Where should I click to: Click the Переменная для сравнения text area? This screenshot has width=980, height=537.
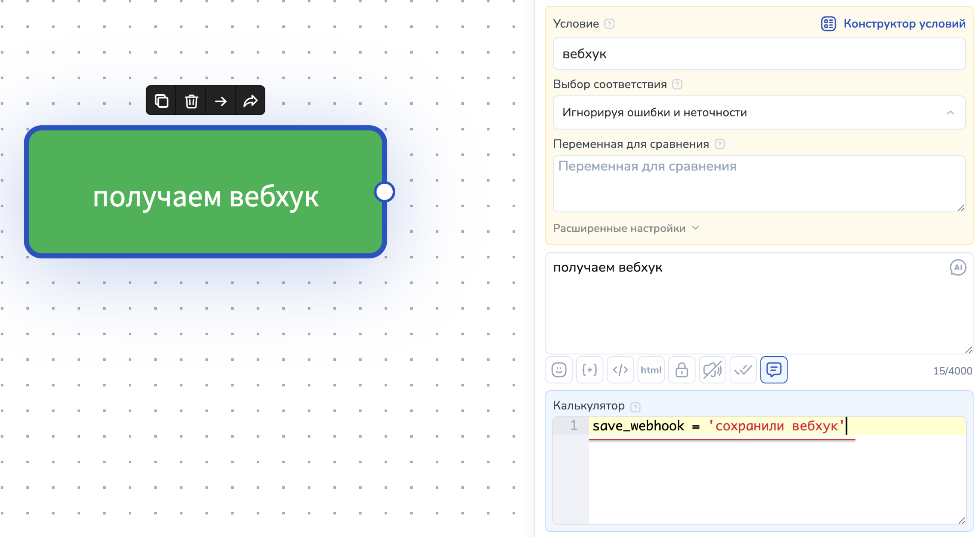(x=759, y=183)
